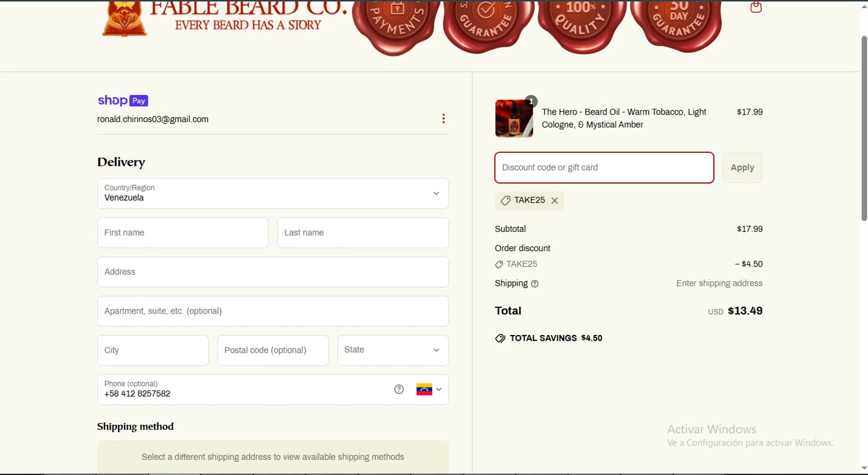Remove the TAKE25 discount code tag
The image size is (868, 475).
(x=554, y=200)
